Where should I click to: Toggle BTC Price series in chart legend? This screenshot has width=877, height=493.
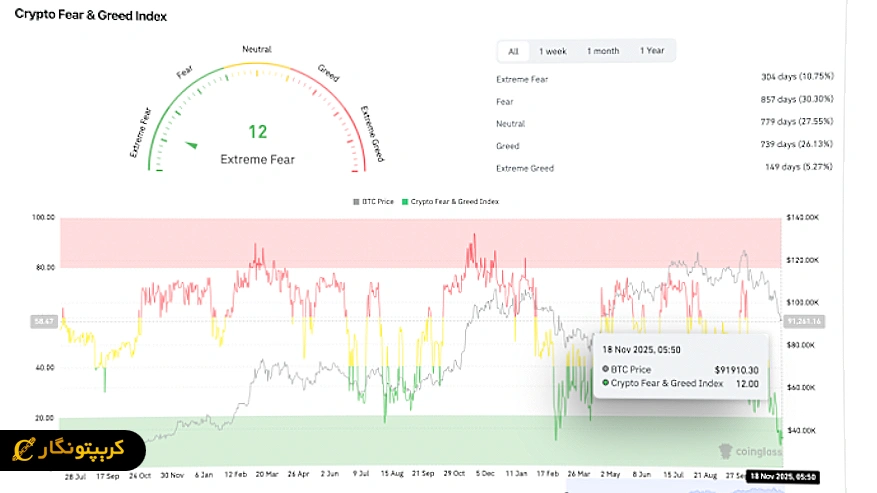pyautogui.click(x=372, y=201)
